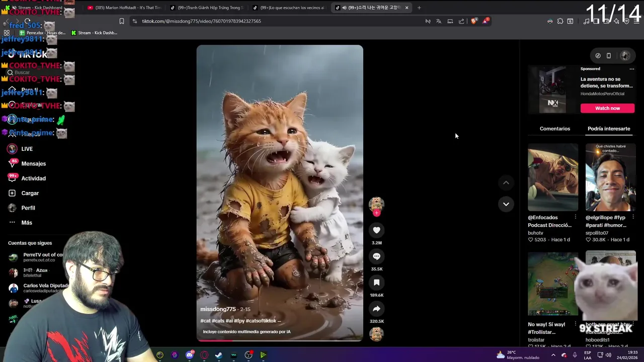Follow missdong775 with the red plus
This screenshot has width=644, height=362.
pos(376,213)
